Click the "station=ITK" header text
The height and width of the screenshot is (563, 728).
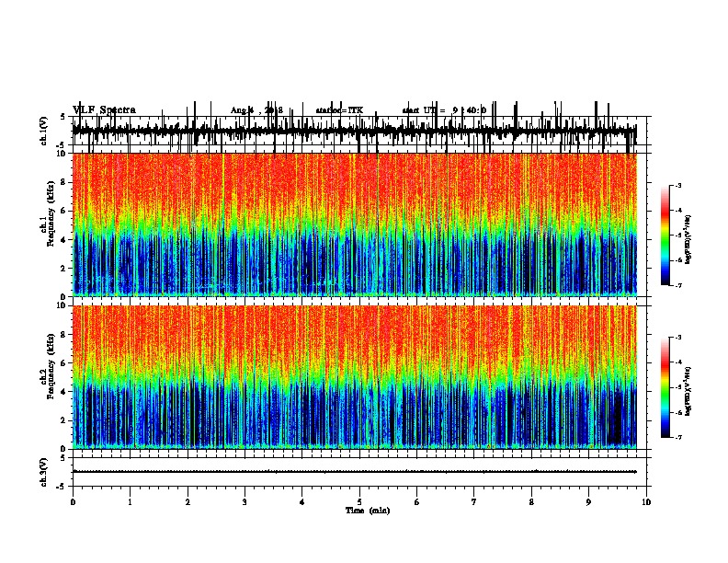(339, 110)
